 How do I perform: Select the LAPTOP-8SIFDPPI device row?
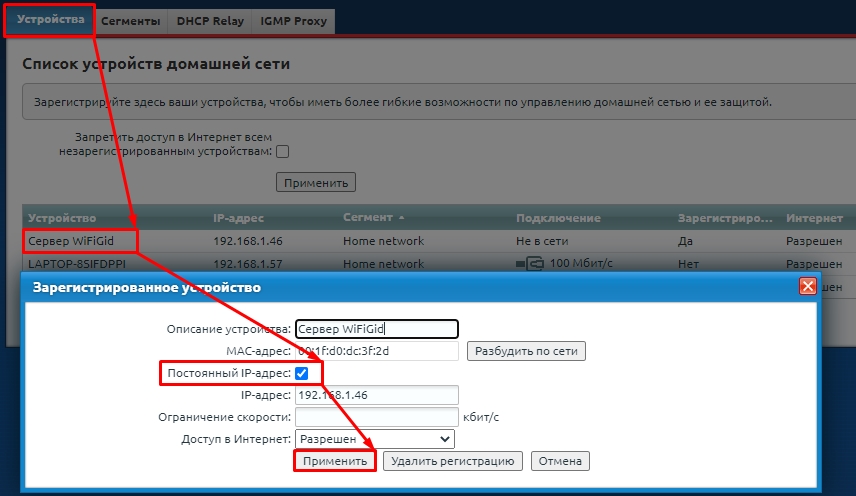coord(439,264)
